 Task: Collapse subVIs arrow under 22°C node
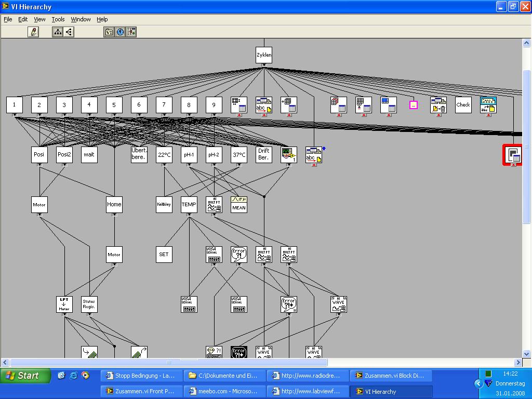[164, 165]
